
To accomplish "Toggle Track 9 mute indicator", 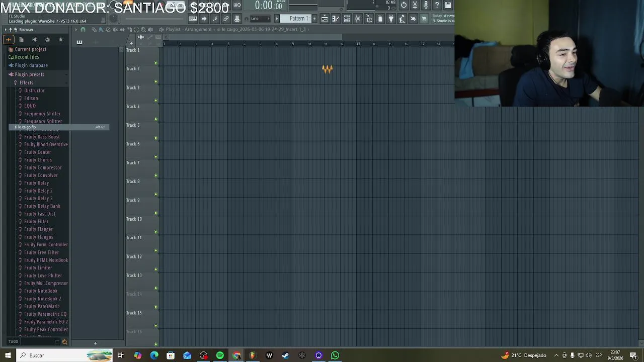I will [x=156, y=213].
